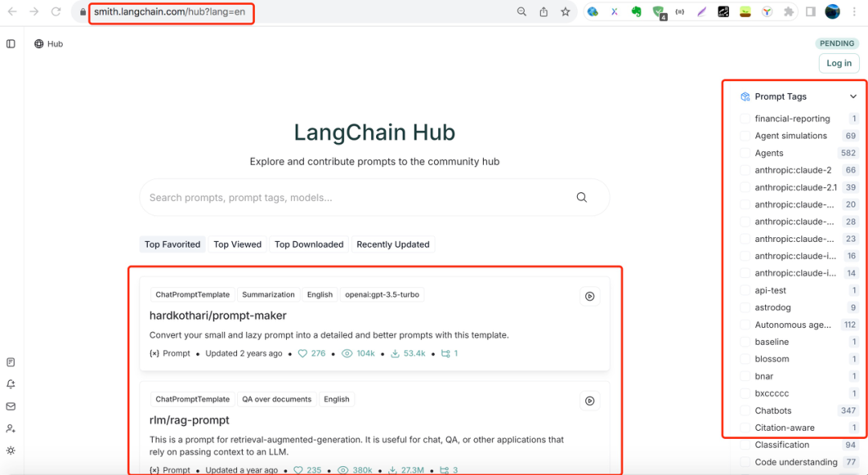The height and width of the screenshot is (475, 868).
Task: Click the fork icon on rlm/rag-prompt
Action: tap(444, 469)
